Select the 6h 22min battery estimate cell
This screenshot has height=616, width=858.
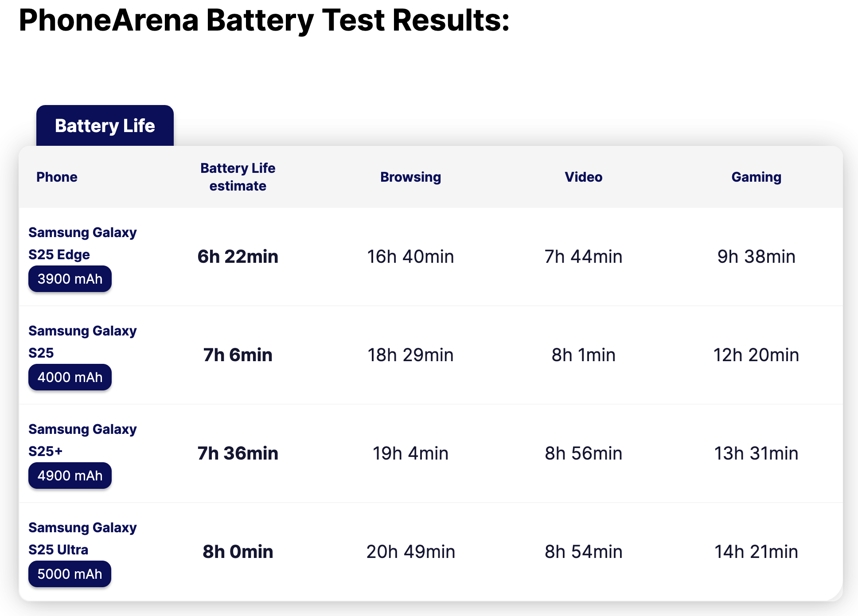(238, 257)
